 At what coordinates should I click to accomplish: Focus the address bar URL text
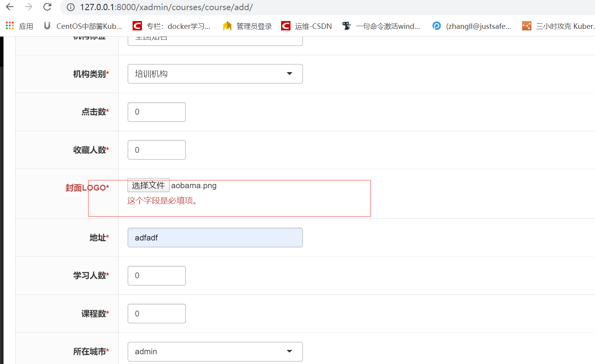click(x=166, y=7)
